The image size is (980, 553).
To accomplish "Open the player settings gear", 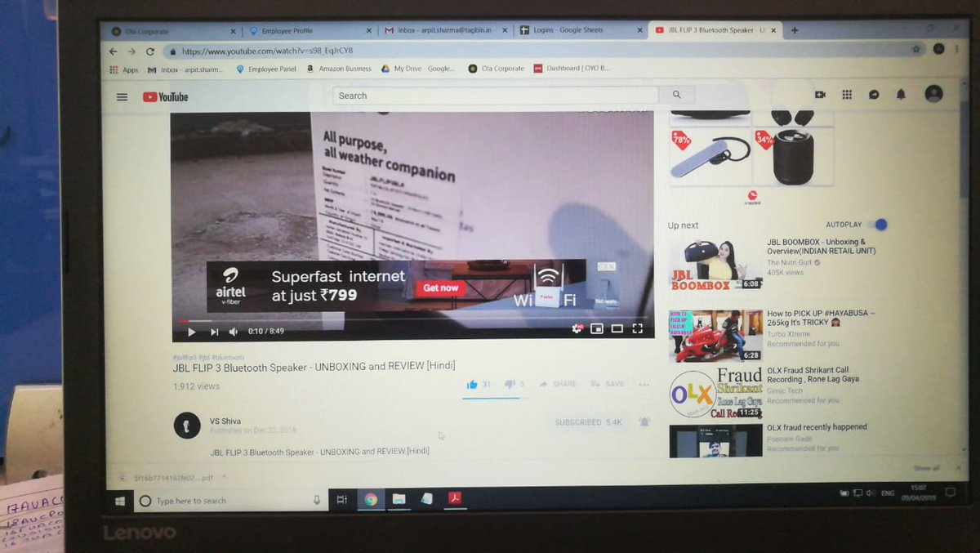I will [x=577, y=328].
